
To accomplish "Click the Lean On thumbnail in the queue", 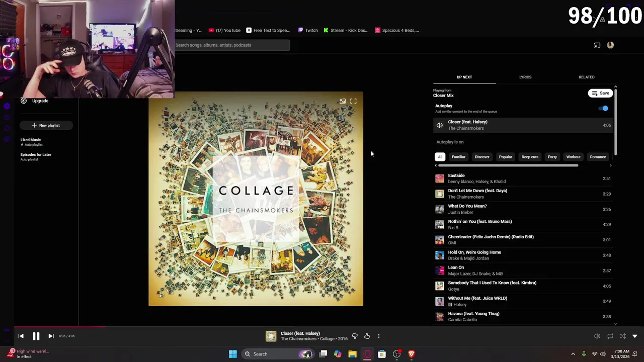I will tap(440, 270).
